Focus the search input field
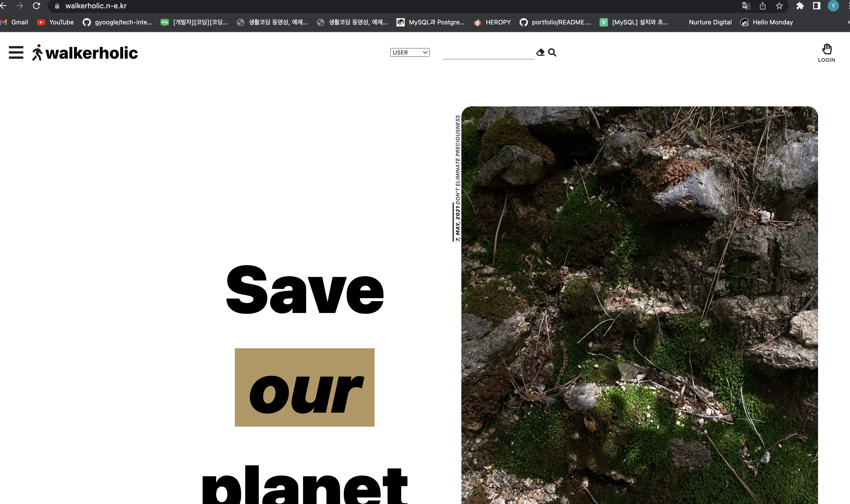The width and height of the screenshot is (850, 504). point(488,53)
